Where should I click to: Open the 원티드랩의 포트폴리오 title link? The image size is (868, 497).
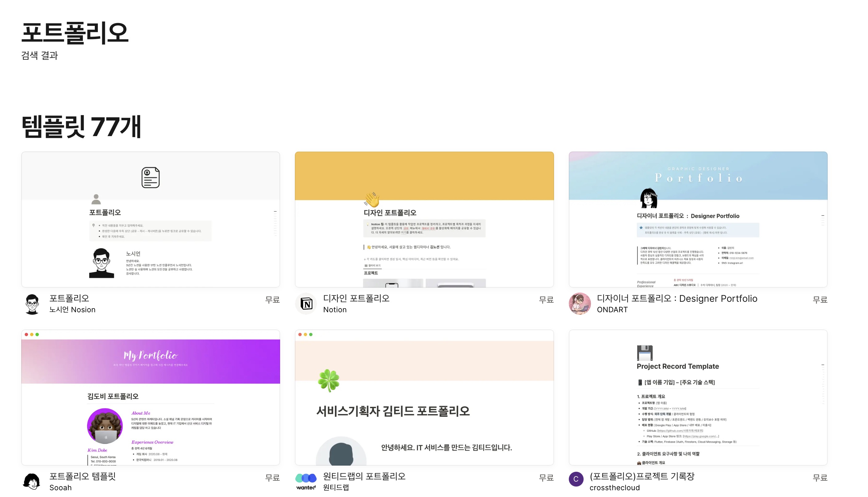[364, 476]
